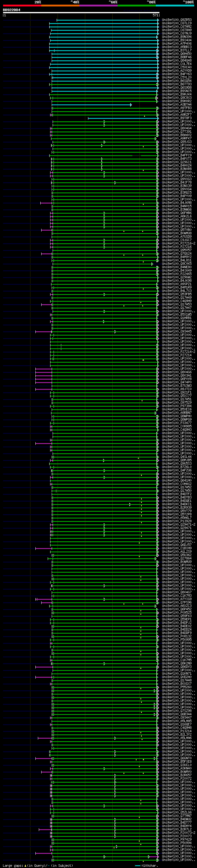Open the UniRef100_A7USD9 hit
The image size is (197, 868).
point(177,237)
